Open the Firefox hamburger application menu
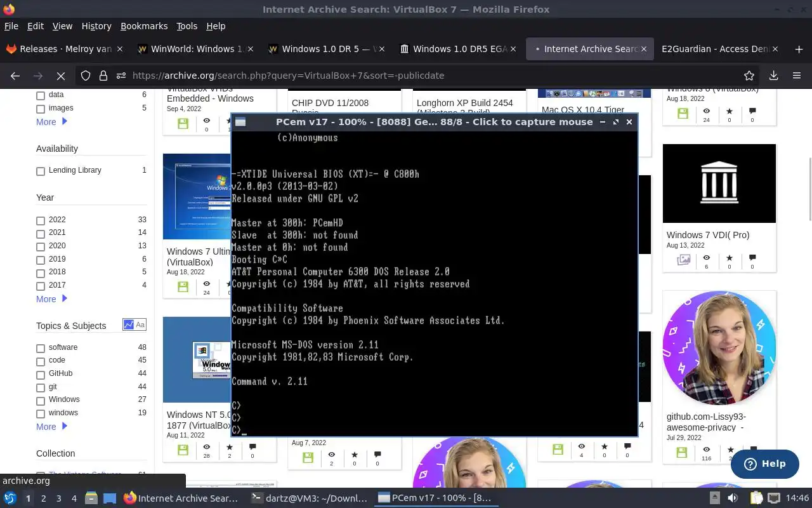This screenshot has height=508, width=812. (797, 76)
